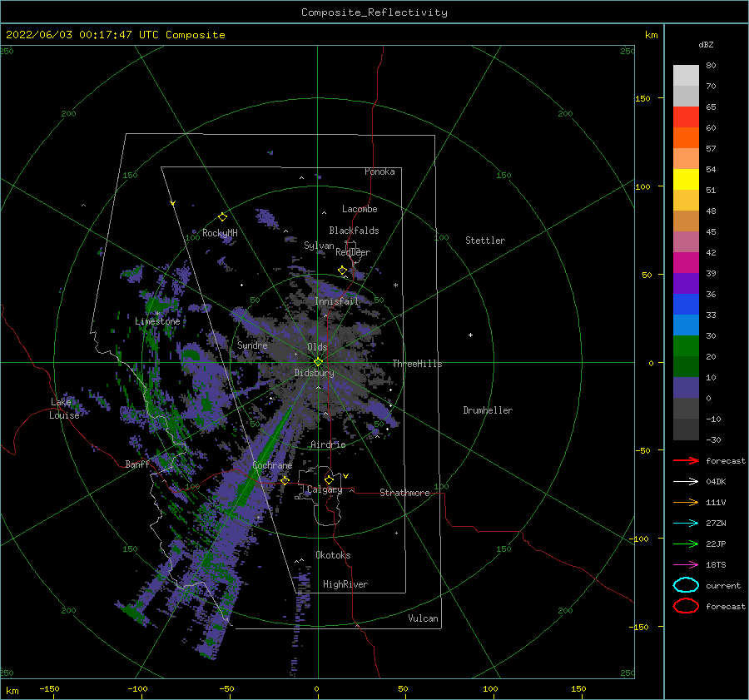This screenshot has width=749, height=700.
Task: Click the Innisfail label
Action: [x=337, y=301]
